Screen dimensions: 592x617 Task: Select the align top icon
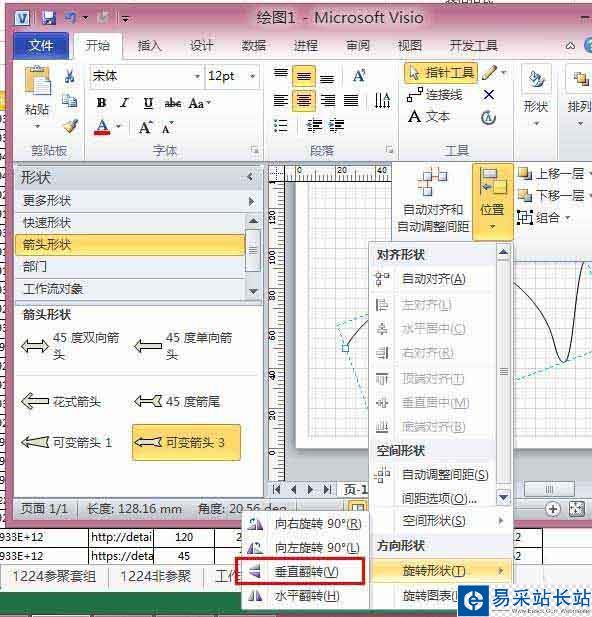point(281,74)
